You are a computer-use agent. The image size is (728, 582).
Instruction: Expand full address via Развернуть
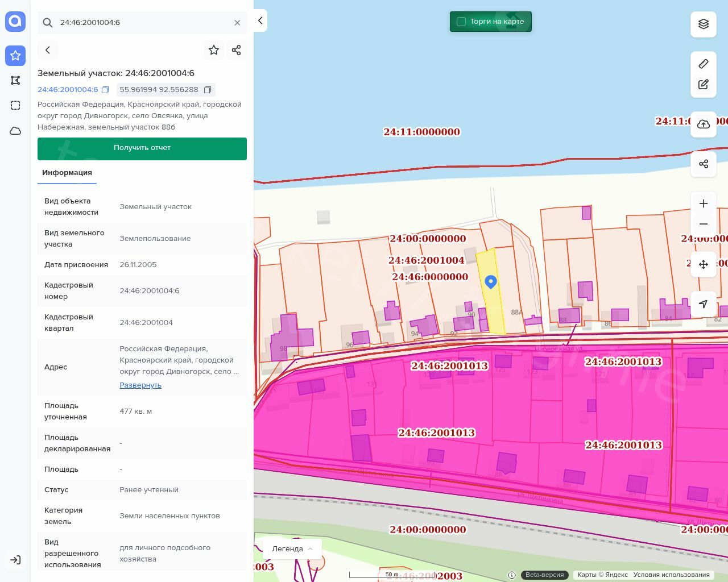coord(140,385)
